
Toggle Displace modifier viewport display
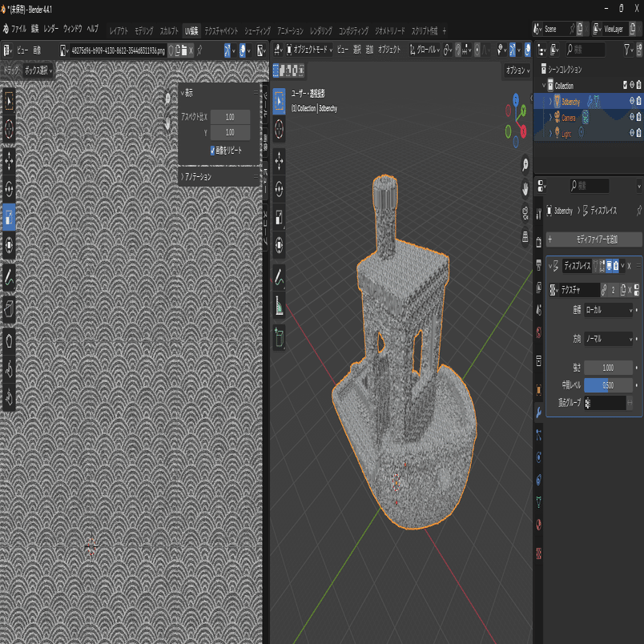click(609, 265)
